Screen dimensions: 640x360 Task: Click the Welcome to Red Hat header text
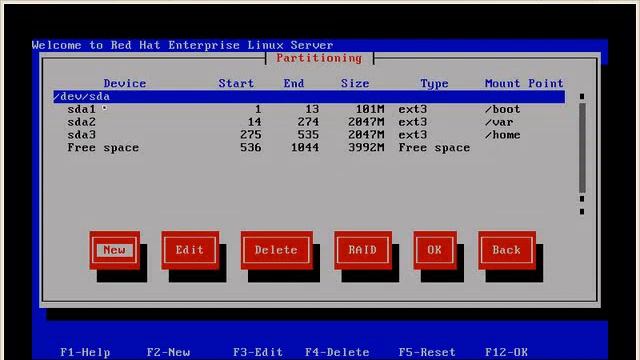click(182, 45)
